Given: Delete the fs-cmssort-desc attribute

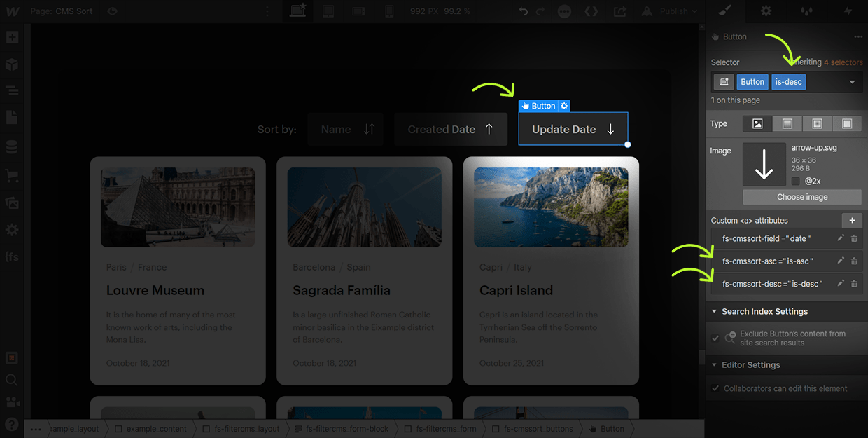Looking at the screenshot, I should 854,284.
